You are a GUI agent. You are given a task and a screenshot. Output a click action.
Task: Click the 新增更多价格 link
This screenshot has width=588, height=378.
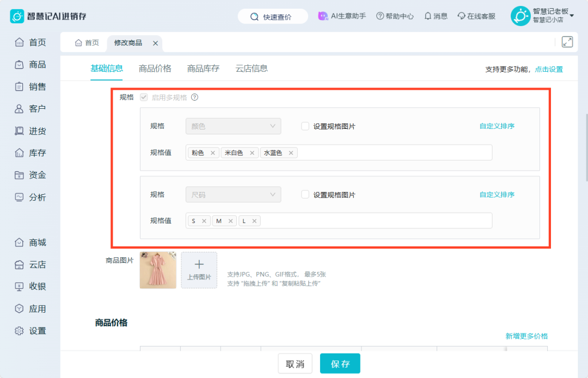tap(526, 336)
